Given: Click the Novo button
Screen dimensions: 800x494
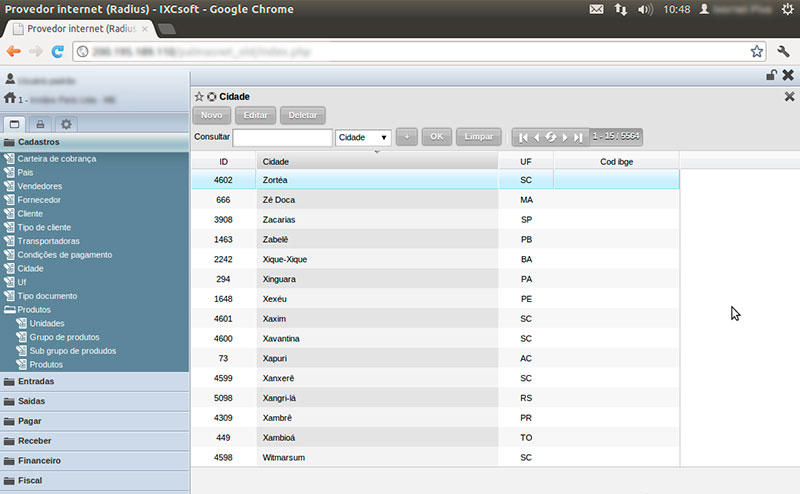Looking at the screenshot, I should point(211,115).
